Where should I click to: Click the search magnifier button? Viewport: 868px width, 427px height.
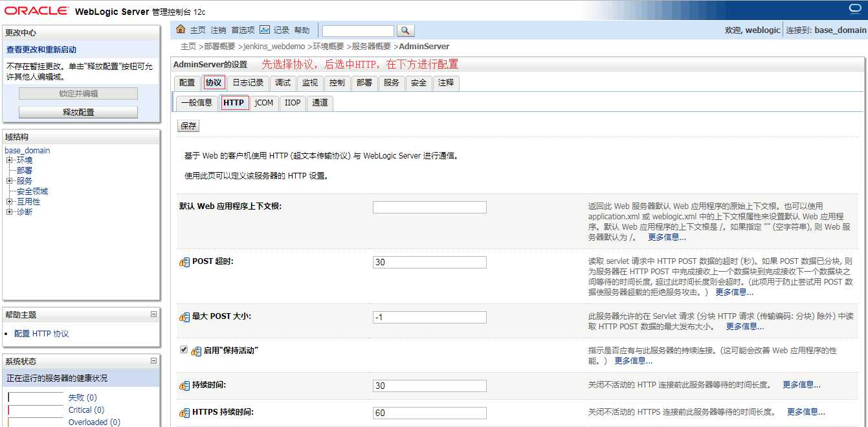405,30
